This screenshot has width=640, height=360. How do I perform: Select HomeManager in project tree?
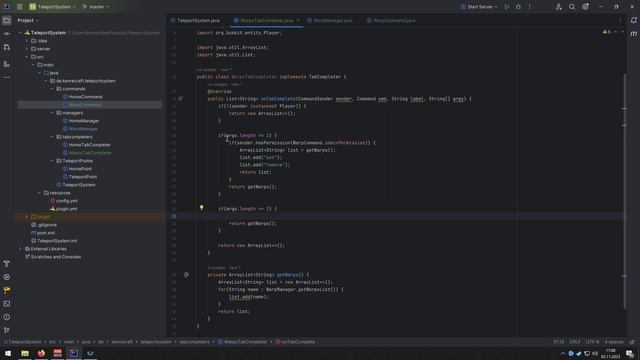click(x=84, y=121)
